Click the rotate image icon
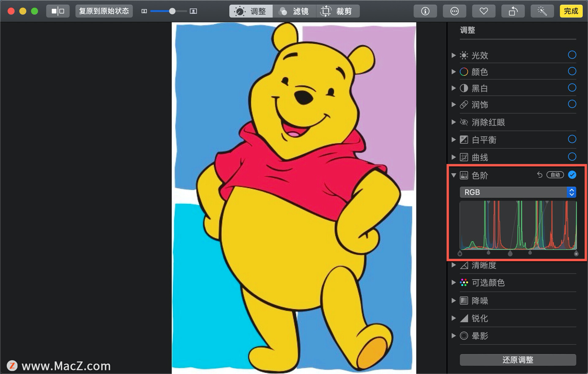This screenshot has width=588, height=374. [x=513, y=11]
